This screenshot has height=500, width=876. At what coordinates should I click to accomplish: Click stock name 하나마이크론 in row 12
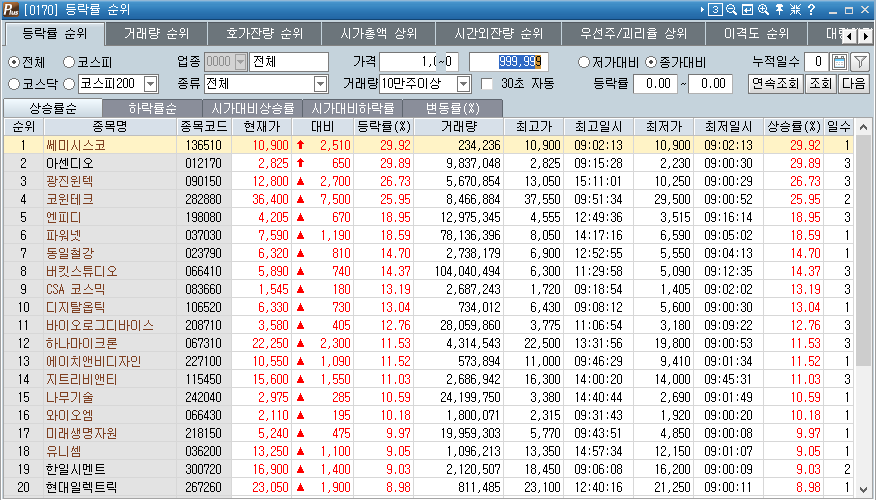click(82, 343)
